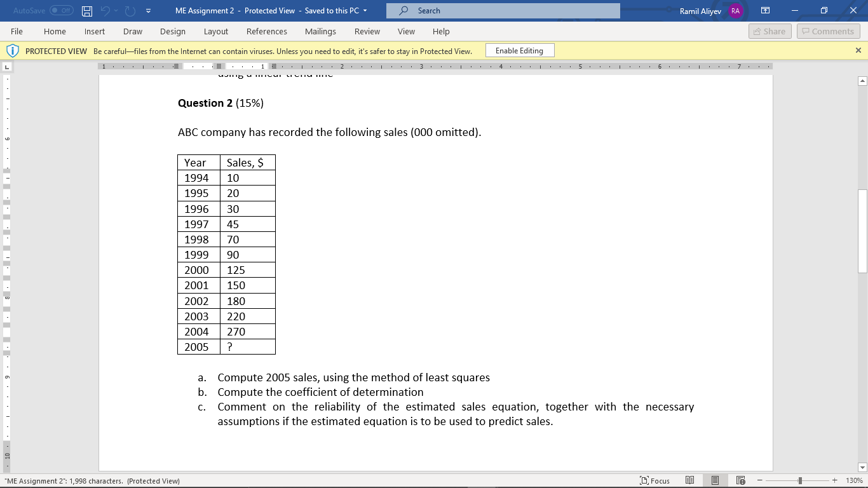Click the Search box in title bar
The height and width of the screenshot is (488, 868).
503,11
